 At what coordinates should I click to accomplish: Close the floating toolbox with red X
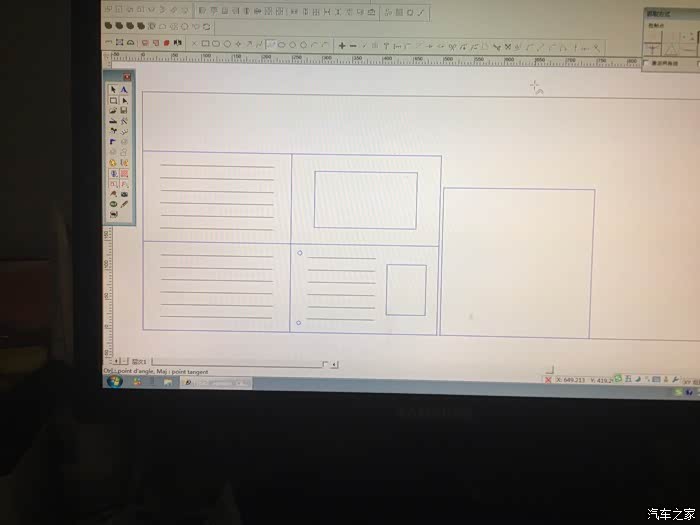[x=127, y=77]
